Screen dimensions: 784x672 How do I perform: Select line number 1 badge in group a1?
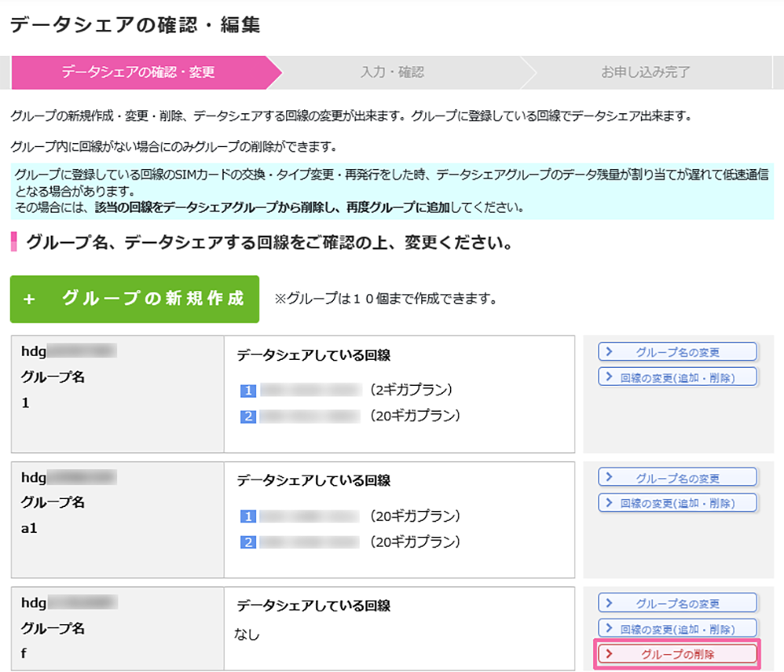coord(248,517)
